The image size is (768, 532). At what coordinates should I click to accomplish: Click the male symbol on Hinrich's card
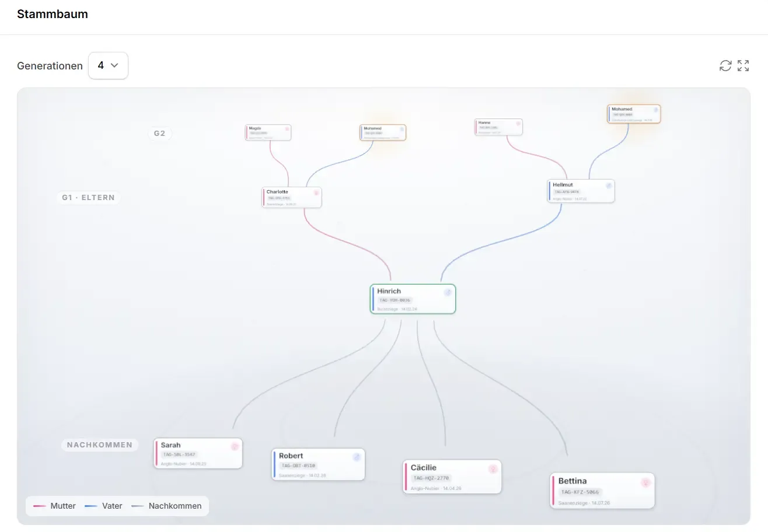point(448,292)
